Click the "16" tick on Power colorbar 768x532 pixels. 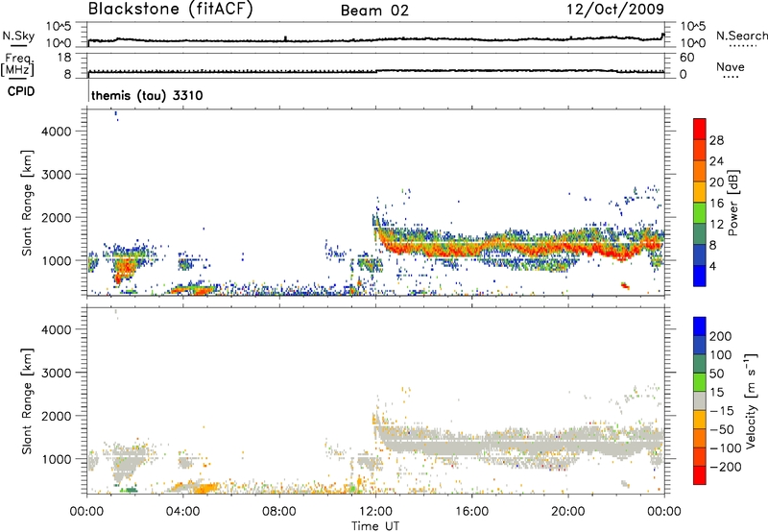(x=716, y=204)
